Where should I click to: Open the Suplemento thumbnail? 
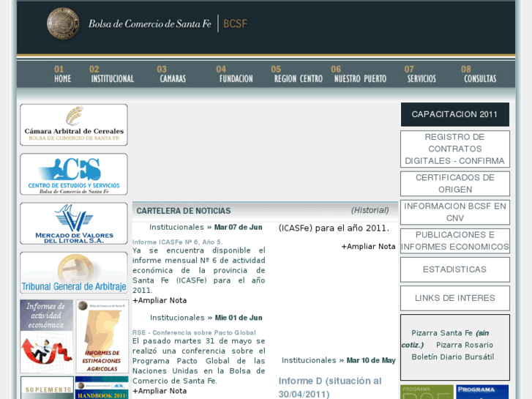coord(47,387)
